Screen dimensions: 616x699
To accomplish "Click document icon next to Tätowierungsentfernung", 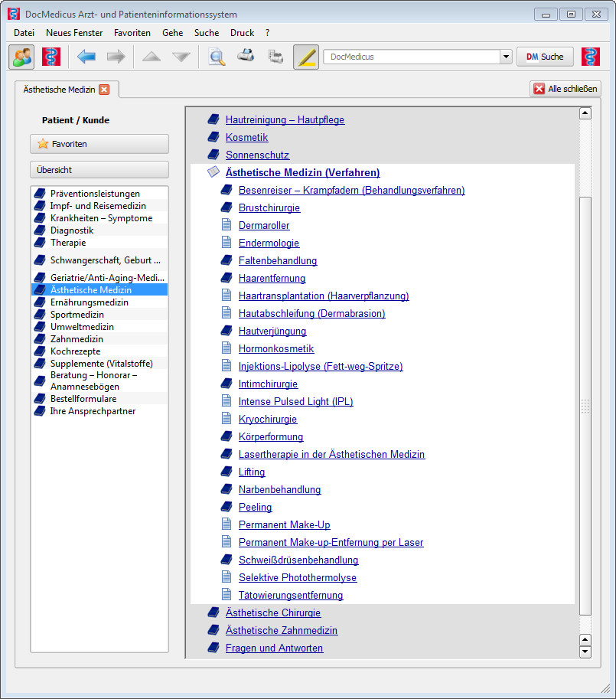I will (x=227, y=595).
